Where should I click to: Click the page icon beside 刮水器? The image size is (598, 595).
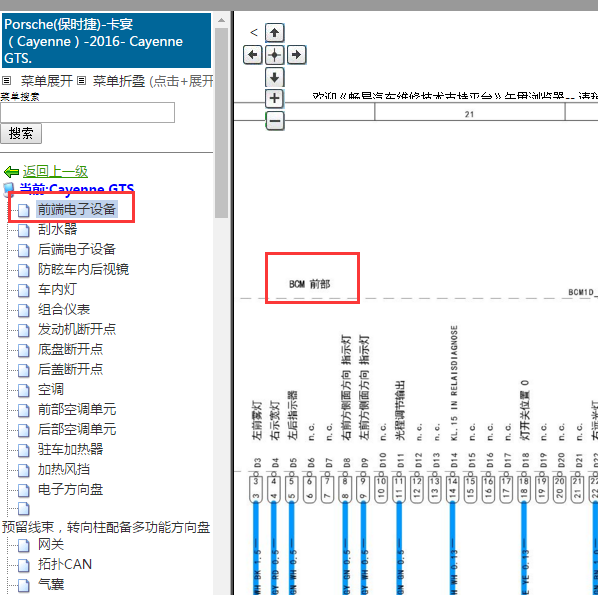click(x=24, y=230)
